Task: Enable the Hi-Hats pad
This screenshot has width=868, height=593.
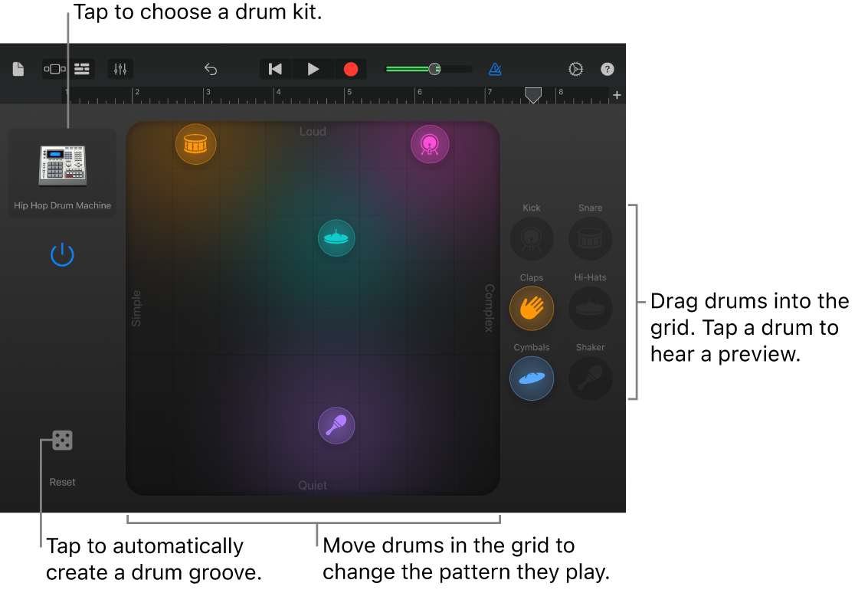Action: coord(590,308)
